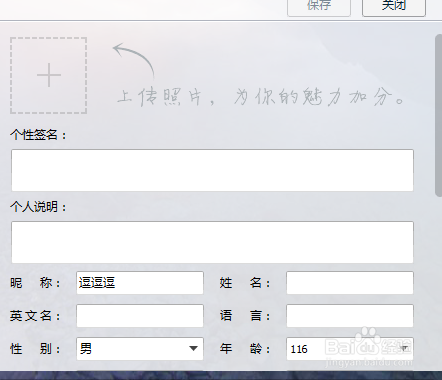Viewport: 442px width, 380px height.
Task: Click the 语言 input field
Action: 350,316
